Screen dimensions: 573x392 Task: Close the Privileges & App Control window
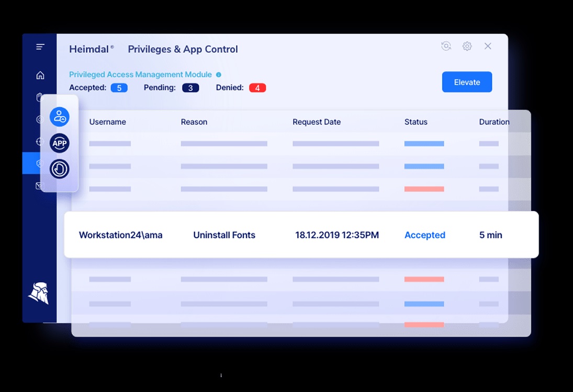(x=488, y=46)
